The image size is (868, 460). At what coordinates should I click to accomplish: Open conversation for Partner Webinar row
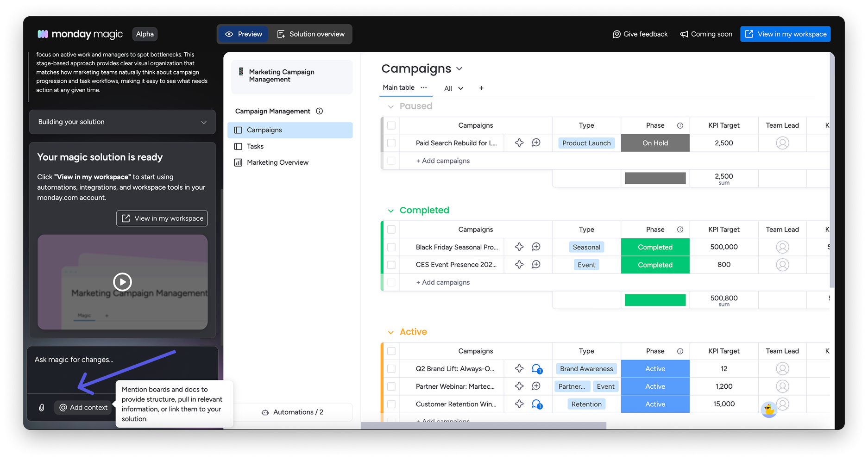click(x=536, y=386)
